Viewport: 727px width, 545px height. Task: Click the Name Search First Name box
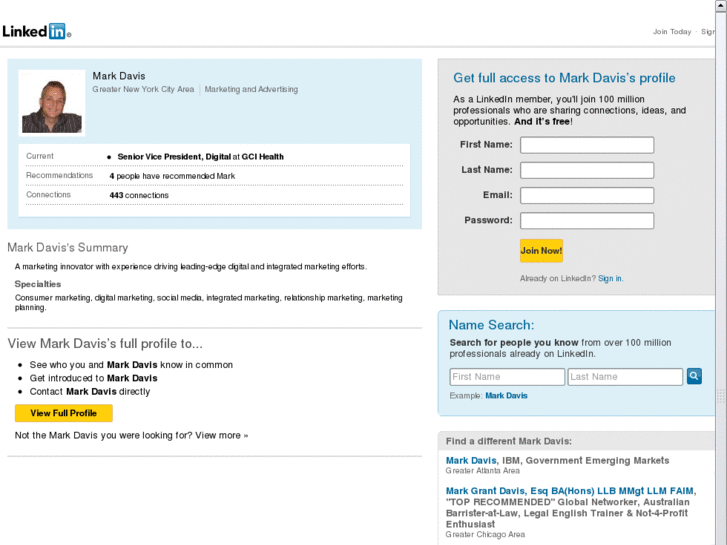click(507, 377)
